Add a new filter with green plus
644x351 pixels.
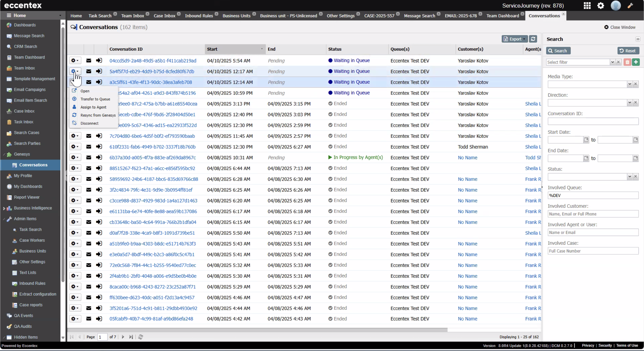click(x=636, y=62)
